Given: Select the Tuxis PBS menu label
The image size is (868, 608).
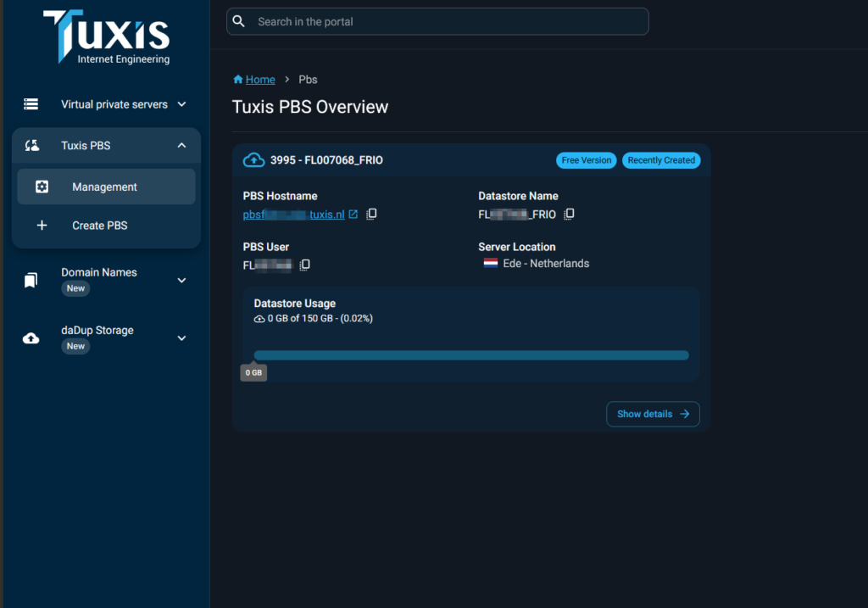Looking at the screenshot, I should pos(86,146).
